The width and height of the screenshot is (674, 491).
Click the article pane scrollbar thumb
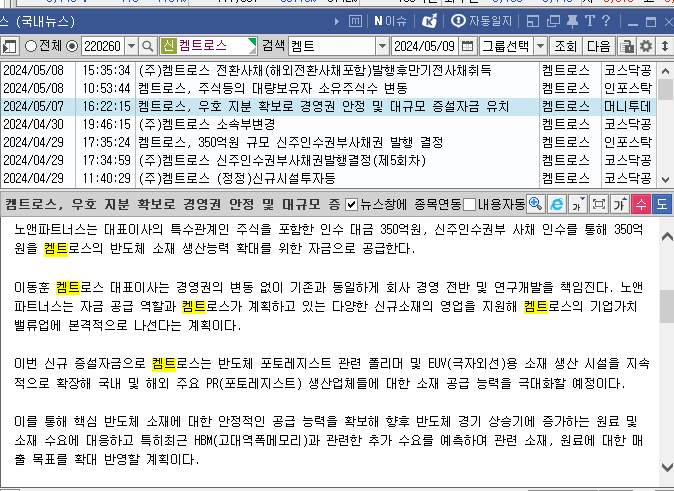point(667,306)
